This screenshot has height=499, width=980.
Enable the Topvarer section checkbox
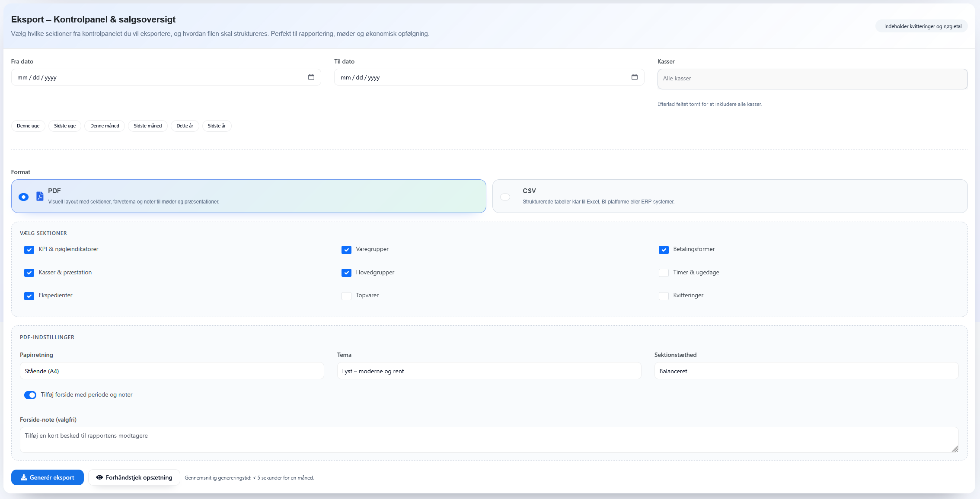346,296
